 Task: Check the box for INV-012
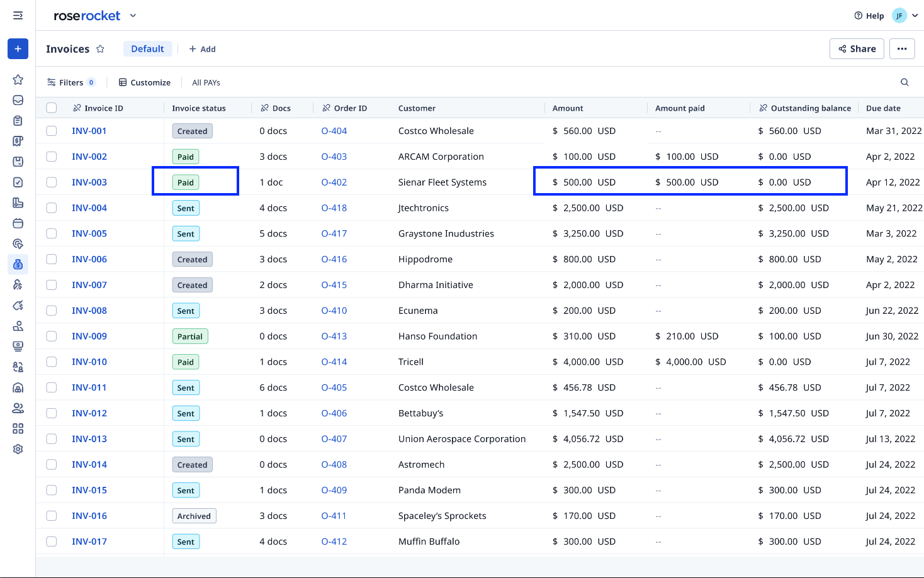coord(52,413)
